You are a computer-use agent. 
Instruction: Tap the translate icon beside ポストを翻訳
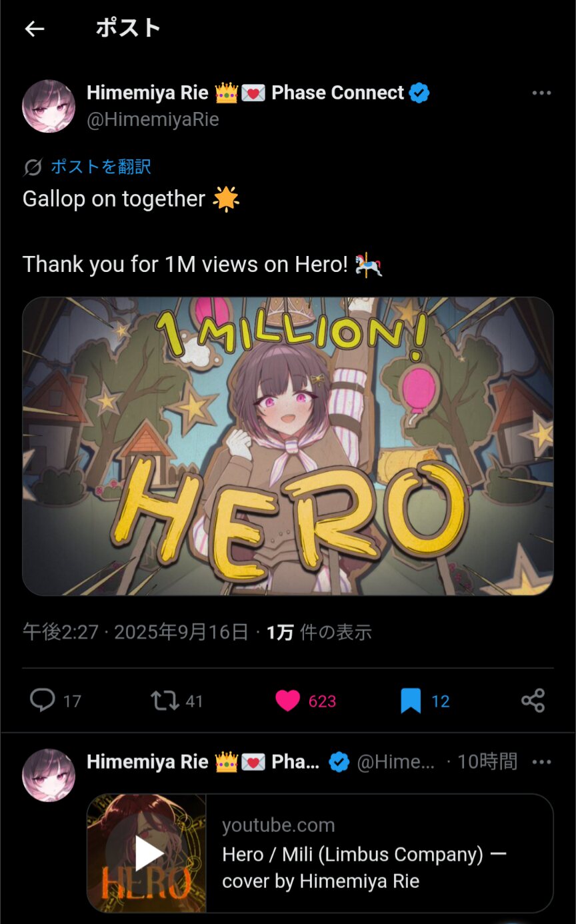click(x=33, y=167)
